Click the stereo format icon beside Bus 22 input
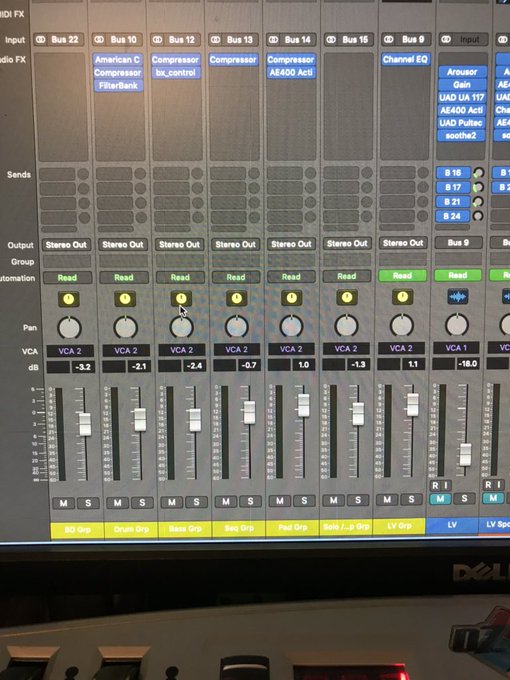This screenshot has width=510, height=680. click(40, 40)
